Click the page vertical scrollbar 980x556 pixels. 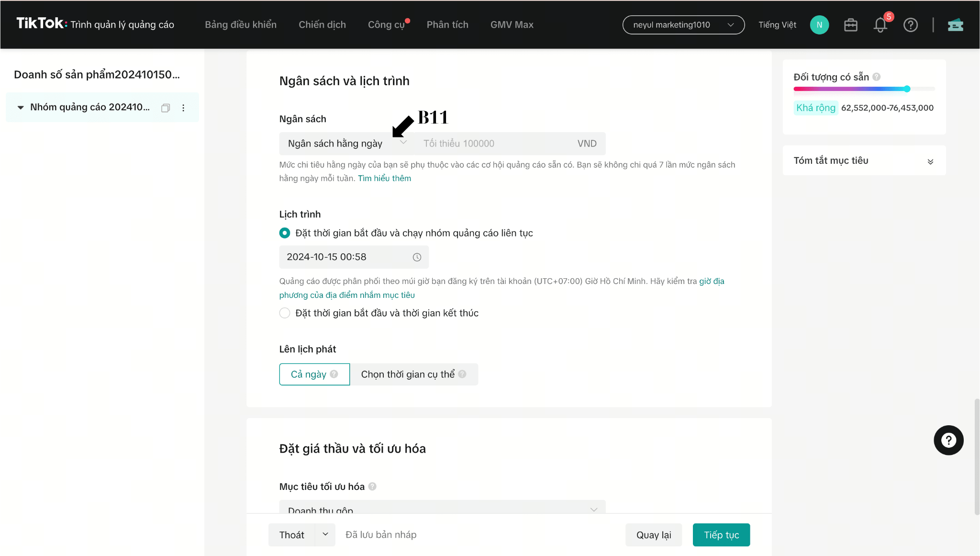click(977, 456)
